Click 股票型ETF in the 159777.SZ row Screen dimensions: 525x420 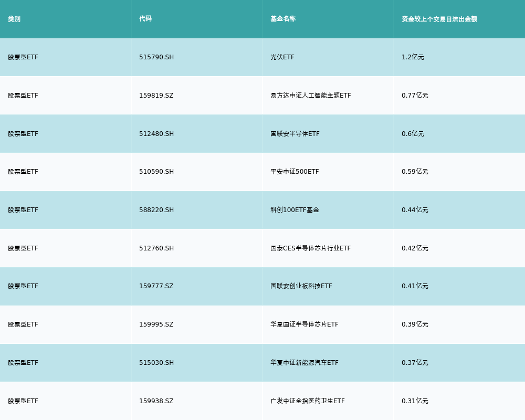[23, 286]
